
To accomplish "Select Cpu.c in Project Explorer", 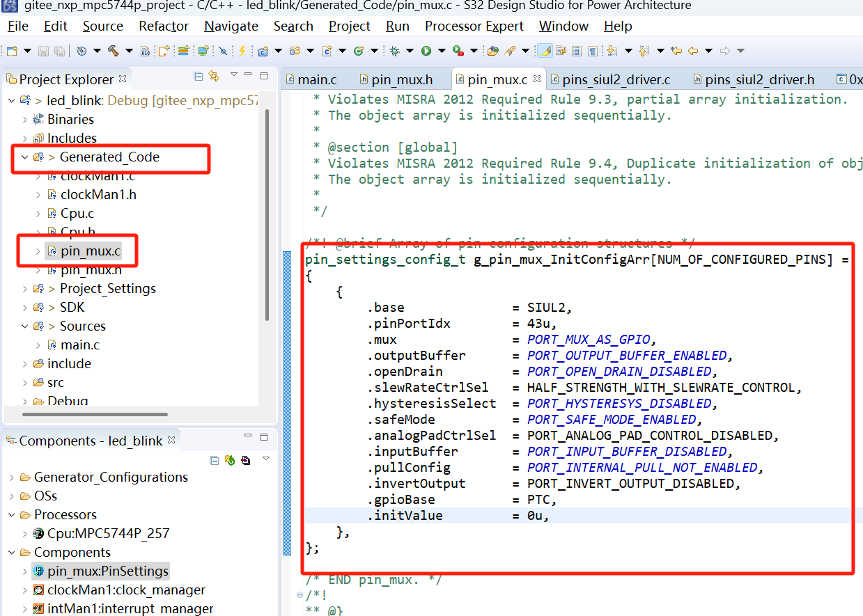I will pos(70,214).
